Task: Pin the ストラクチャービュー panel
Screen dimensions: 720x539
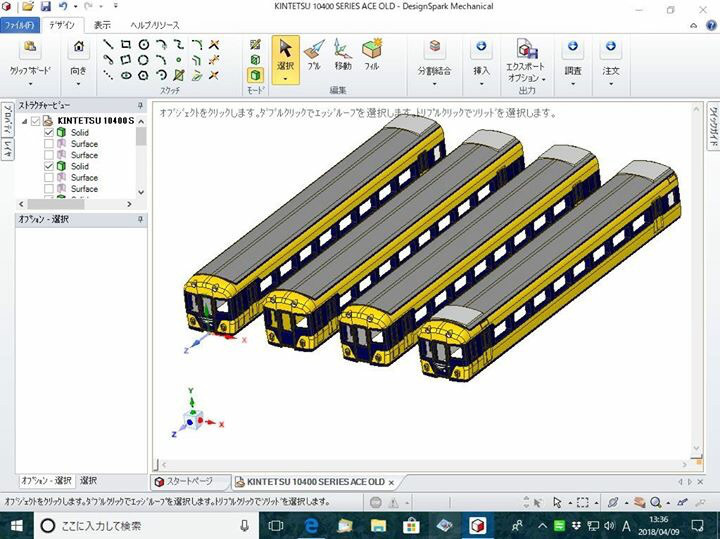Action: 140,106
